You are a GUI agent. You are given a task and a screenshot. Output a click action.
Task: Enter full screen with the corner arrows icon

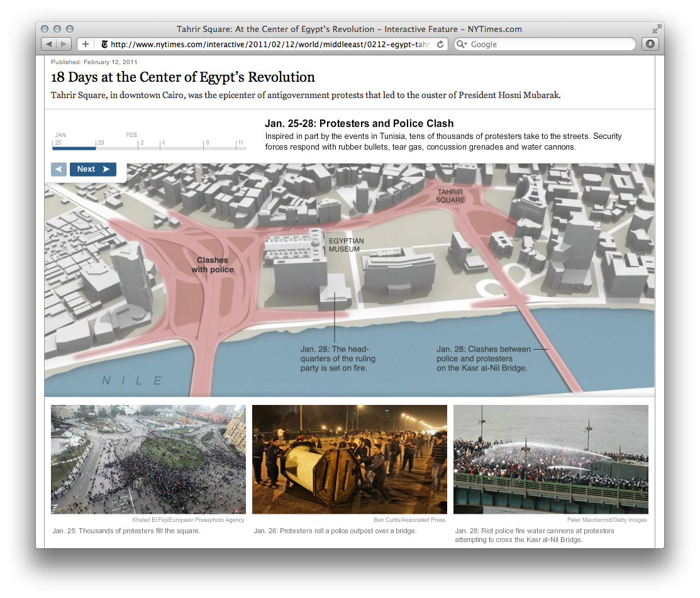pyautogui.click(x=657, y=29)
